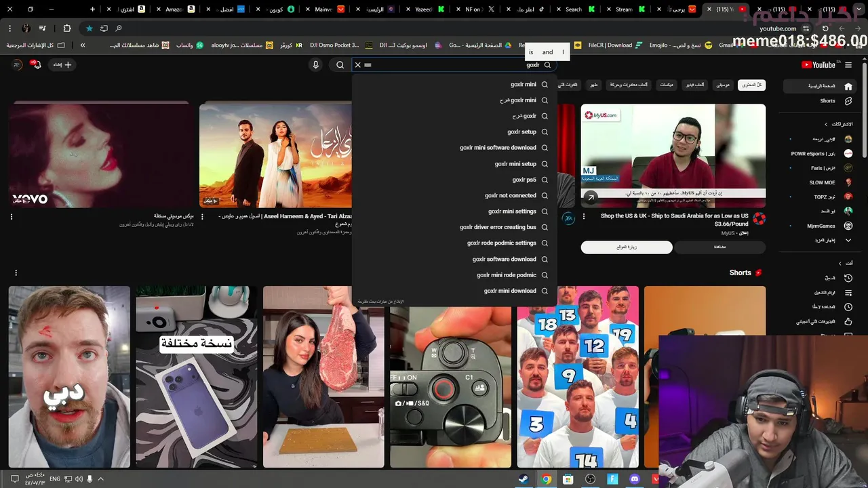Open options for the Vevo video card
868x488 pixels.
(x=12, y=217)
